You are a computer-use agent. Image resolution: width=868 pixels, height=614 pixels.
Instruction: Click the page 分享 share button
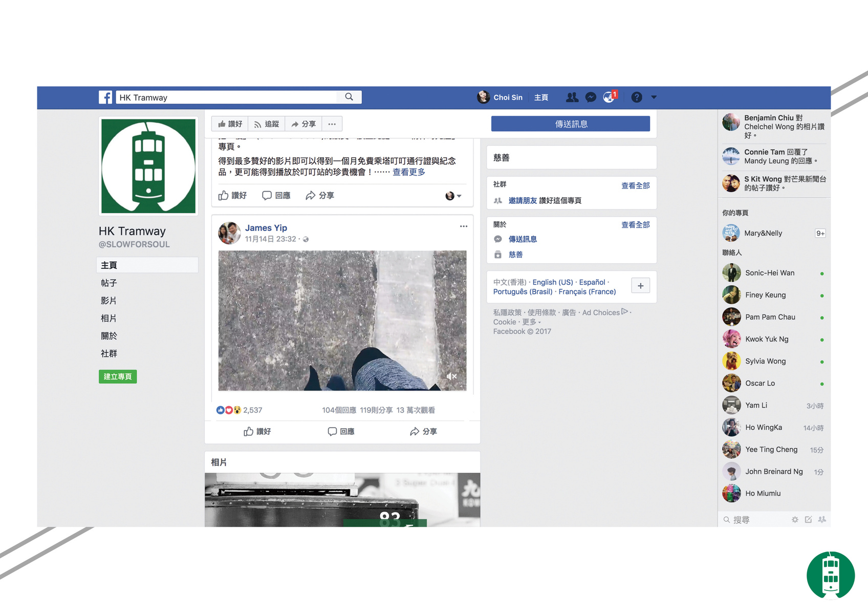[303, 124]
